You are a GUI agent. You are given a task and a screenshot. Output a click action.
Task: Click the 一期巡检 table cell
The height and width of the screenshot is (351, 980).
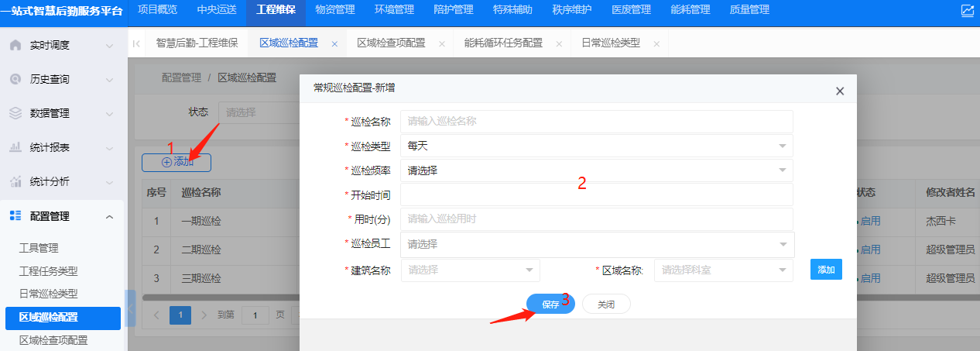coord(200,221)
